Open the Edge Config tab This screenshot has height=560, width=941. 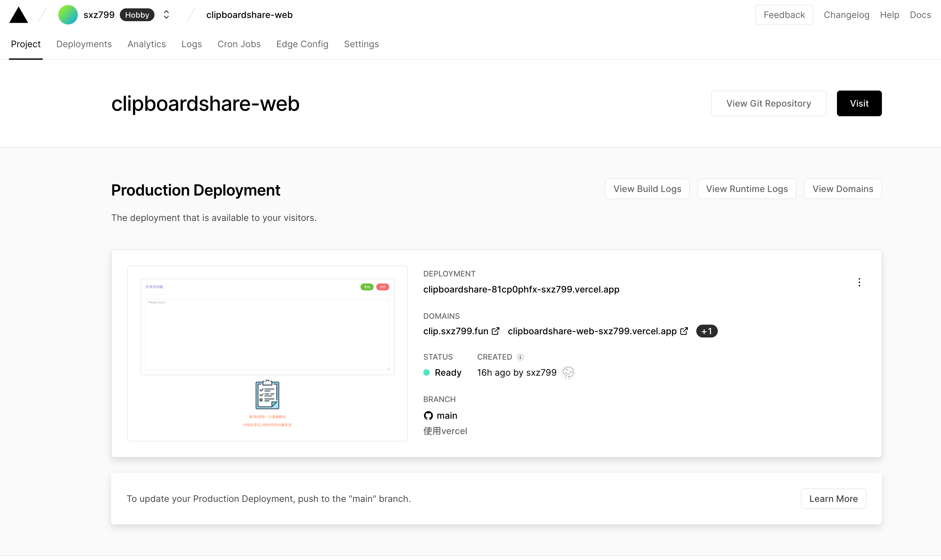[x=302, y=44]
